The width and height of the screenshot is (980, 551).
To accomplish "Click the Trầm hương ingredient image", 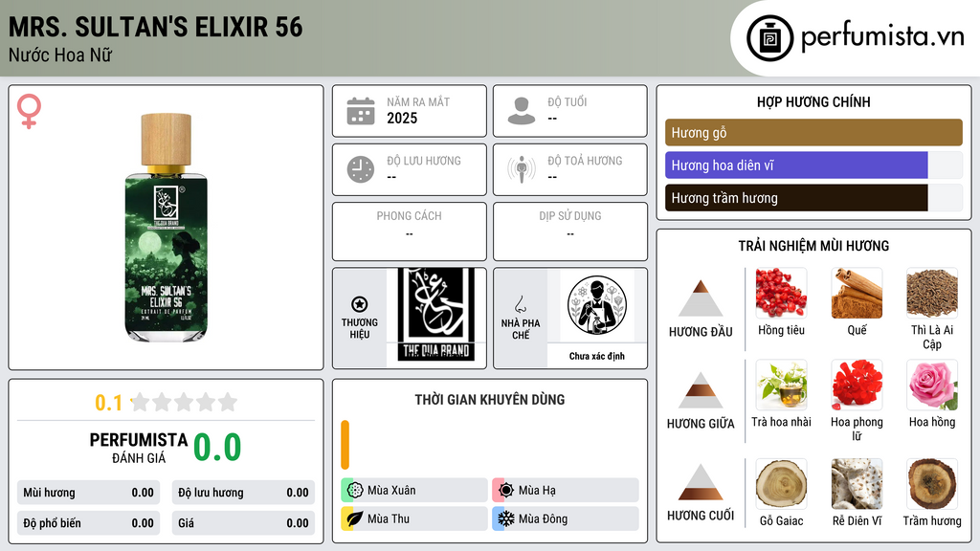I will (x=932, y=484).
